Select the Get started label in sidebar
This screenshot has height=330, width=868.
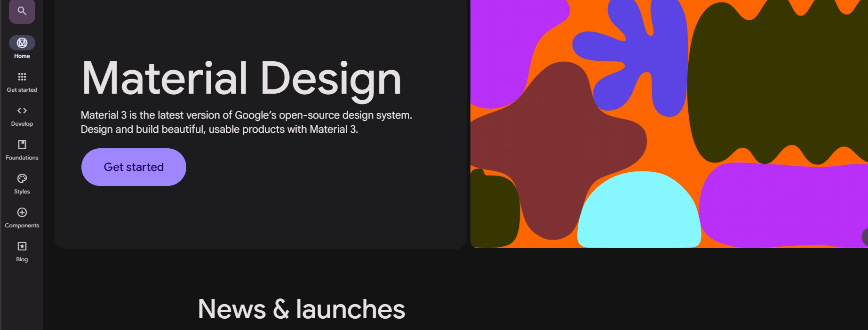[22, 90]
